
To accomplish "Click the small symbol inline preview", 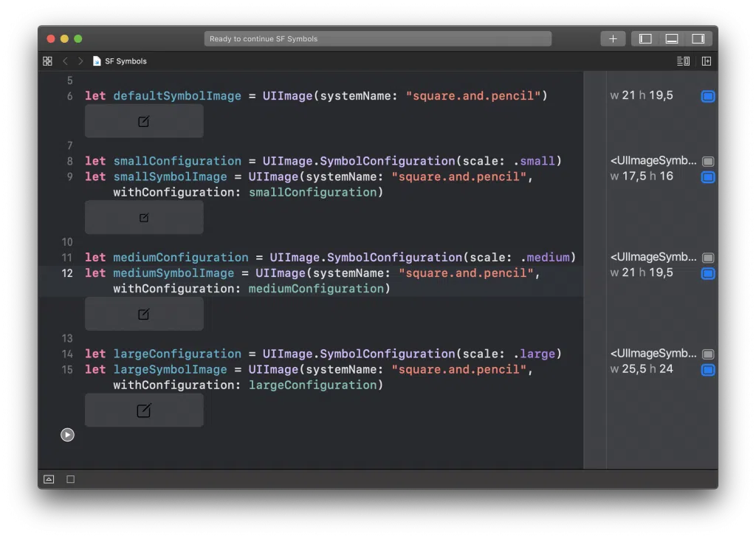I will click(x=144, y=217).
